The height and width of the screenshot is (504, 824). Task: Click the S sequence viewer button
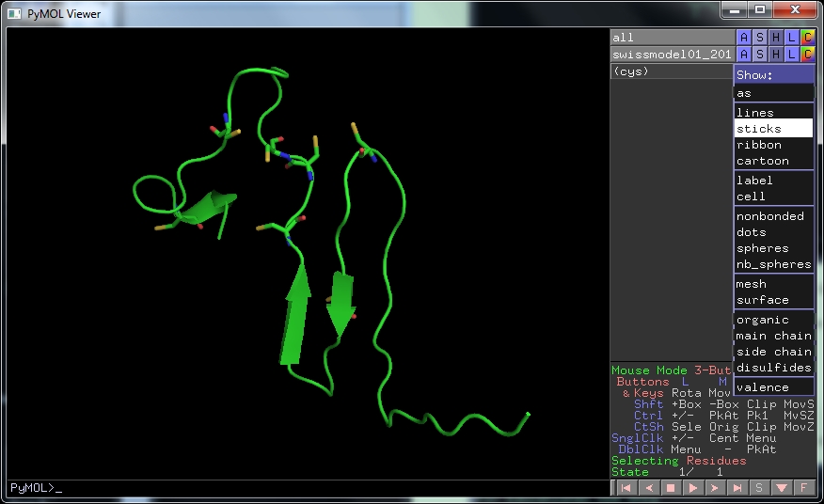tap(759, 488)
